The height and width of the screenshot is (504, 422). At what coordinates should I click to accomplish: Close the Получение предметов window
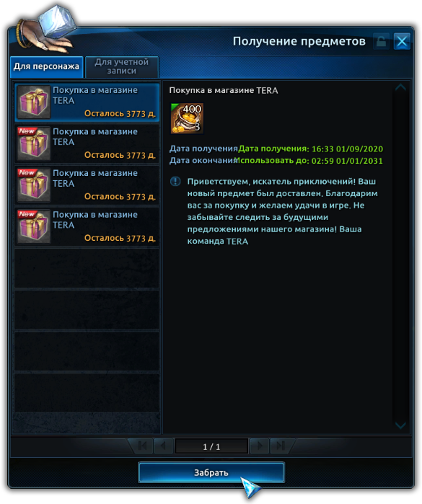tap(402, 41)
